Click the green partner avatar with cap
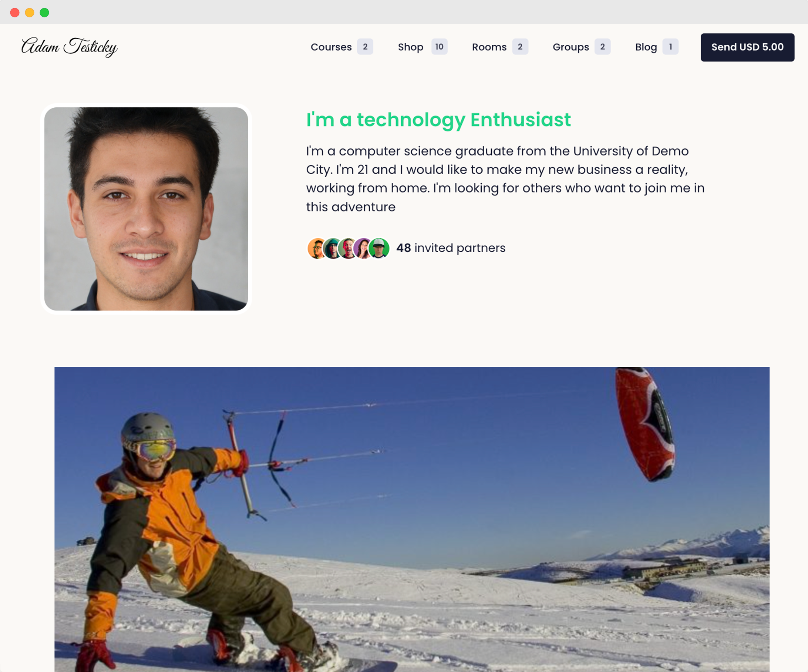 [379, 248]
